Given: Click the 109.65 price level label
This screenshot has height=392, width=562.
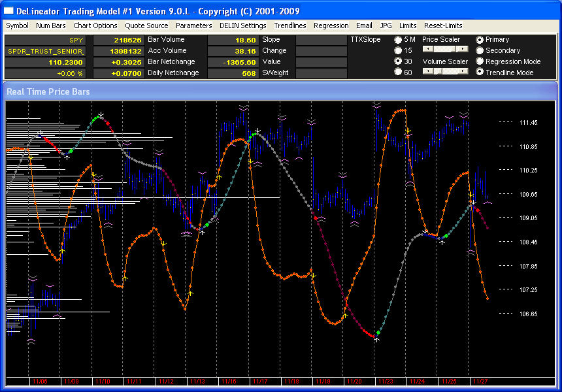Looking at the screenshot, I should 528,194.
